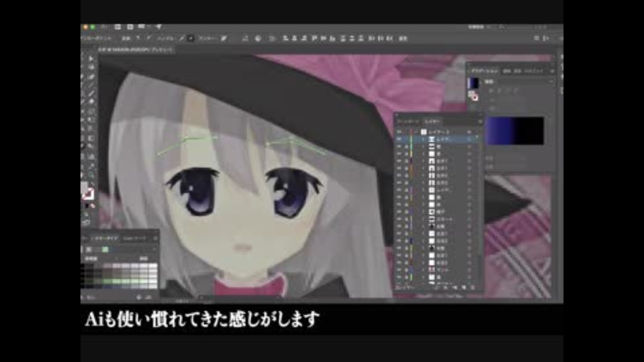Switch to the グラデーション tab
The height and width of the screenshot is (362, 644).
coord(484,71)
